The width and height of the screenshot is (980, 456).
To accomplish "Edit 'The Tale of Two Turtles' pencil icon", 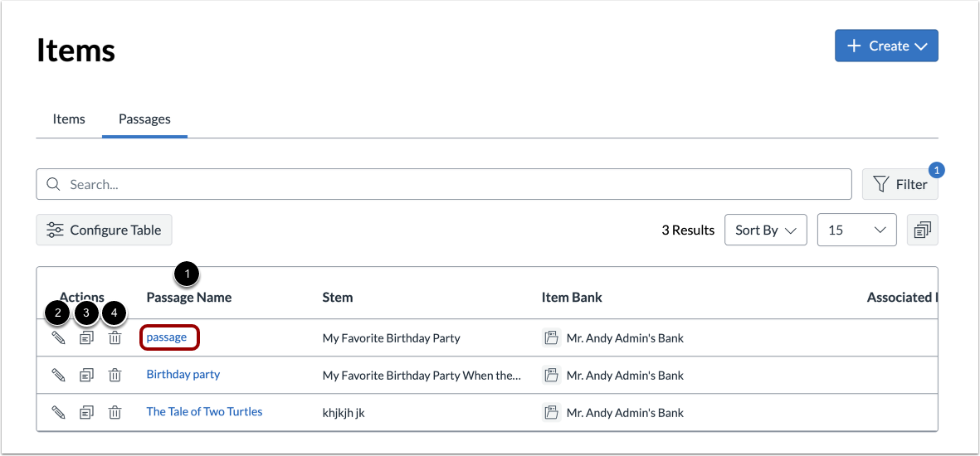I will coord(58,412).
